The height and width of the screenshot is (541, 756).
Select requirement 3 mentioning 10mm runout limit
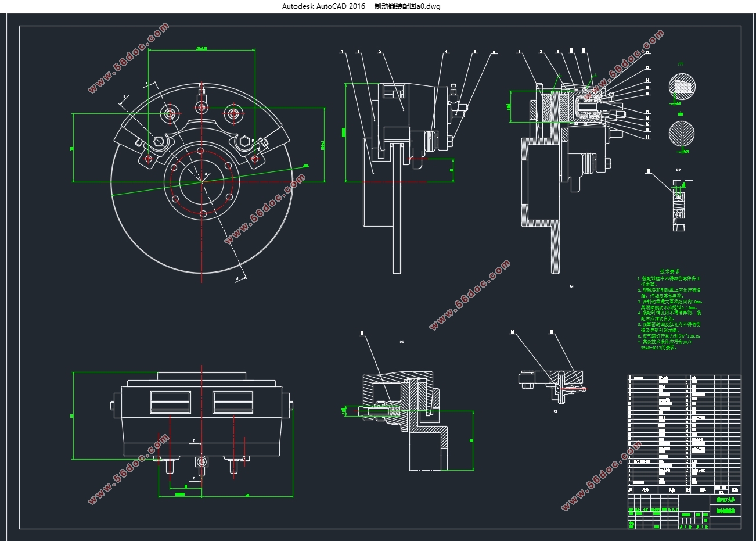[x=671, y=305]
